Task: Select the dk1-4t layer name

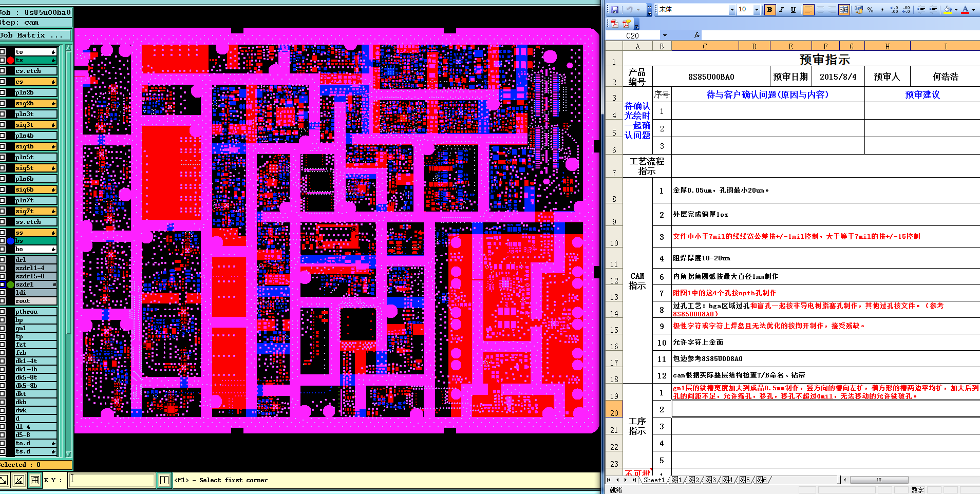Action: (x=35, y=361)
